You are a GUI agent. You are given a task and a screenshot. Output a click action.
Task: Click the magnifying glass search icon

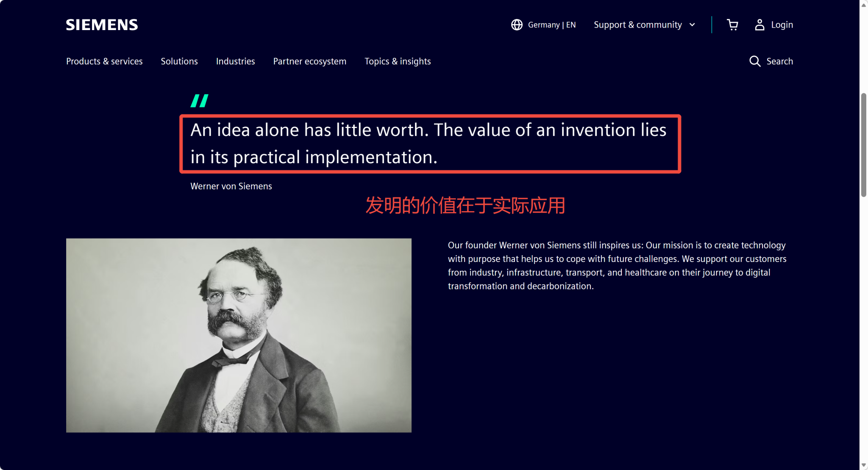(x=755, y=61)
